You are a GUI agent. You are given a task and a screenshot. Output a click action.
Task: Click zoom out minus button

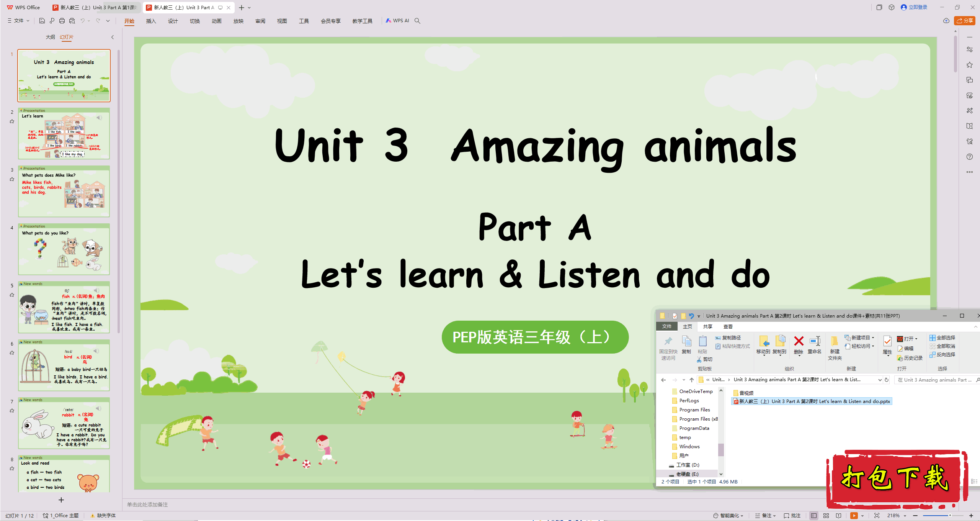click(915, 516)
